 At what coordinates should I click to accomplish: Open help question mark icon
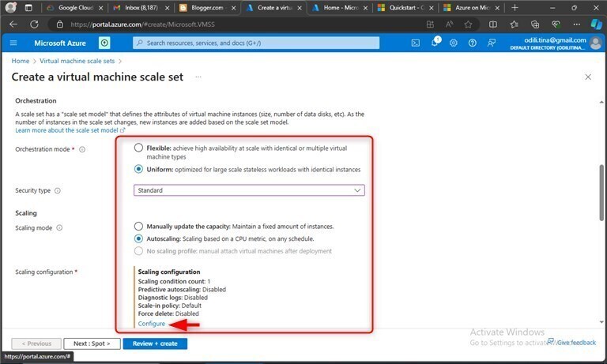pyautogui.click(x=473, y=43)
